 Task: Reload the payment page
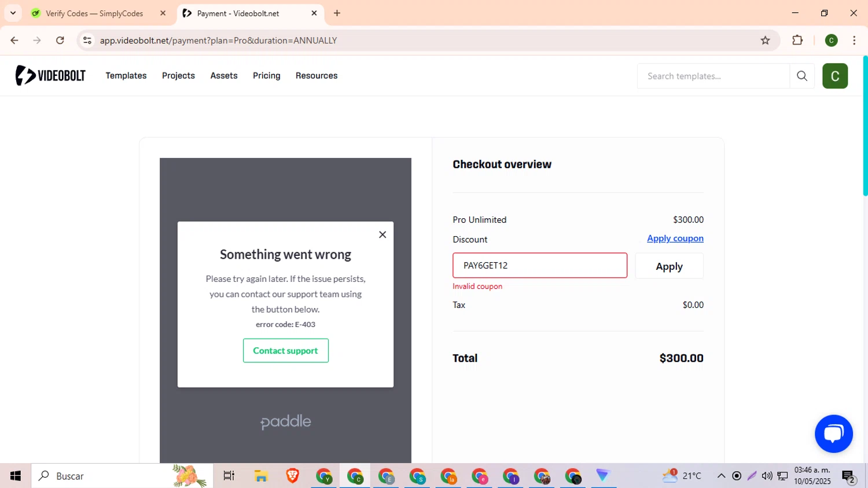coord(60,41)
